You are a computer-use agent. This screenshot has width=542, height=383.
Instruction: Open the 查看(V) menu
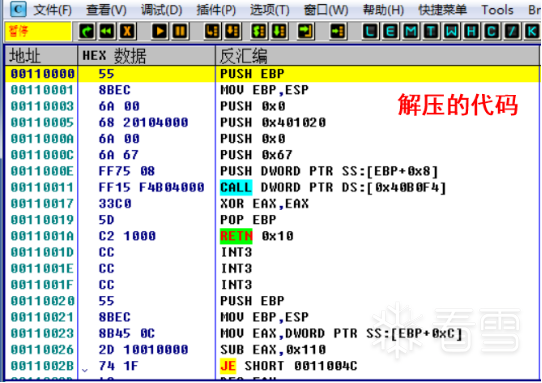(x=106, y=10)
